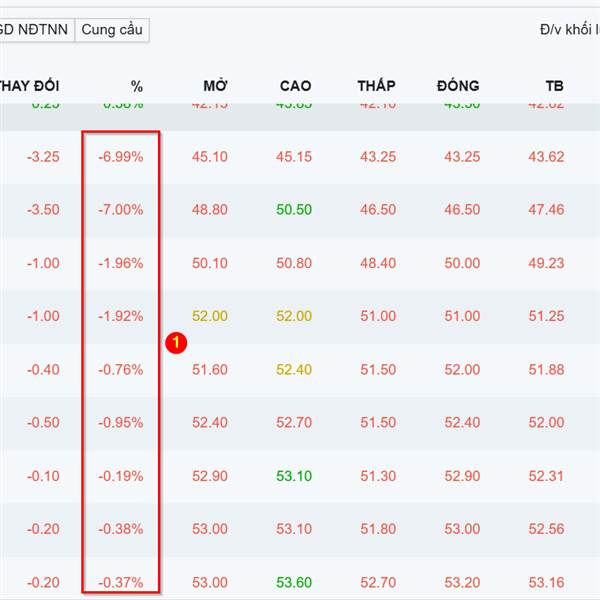Click the -3.50 change value
Screen dimensions: 600x600
point(43,210)
